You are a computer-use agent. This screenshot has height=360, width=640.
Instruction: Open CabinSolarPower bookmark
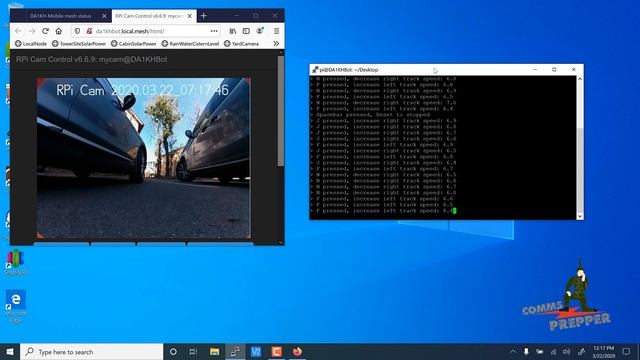(x=134, y=44)
